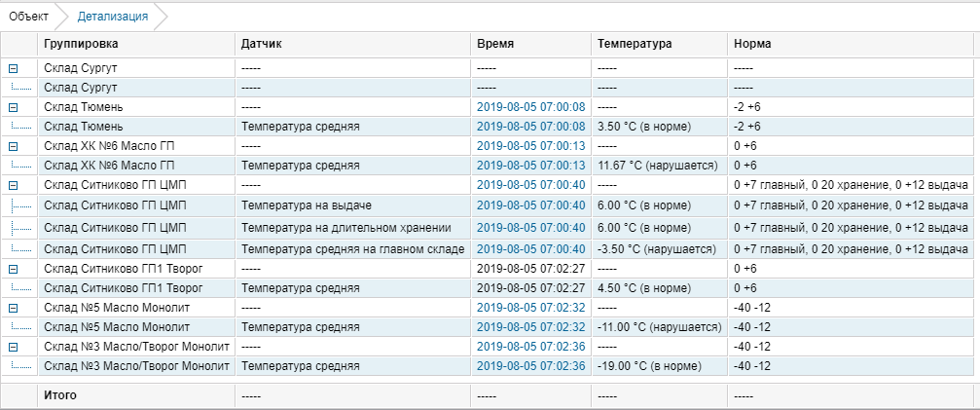
Task: Collapse the Склад Сургут group row
Action: coord(14,68)
